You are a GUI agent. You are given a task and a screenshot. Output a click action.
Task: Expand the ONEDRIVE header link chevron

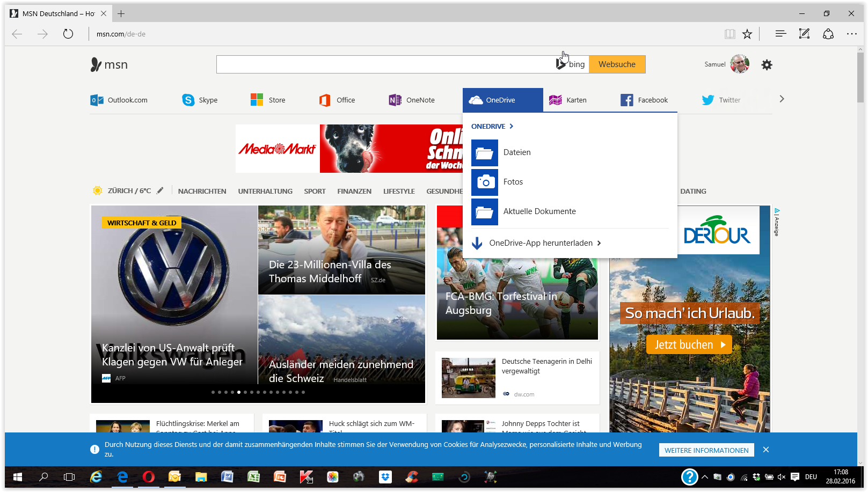pos(512,126)
